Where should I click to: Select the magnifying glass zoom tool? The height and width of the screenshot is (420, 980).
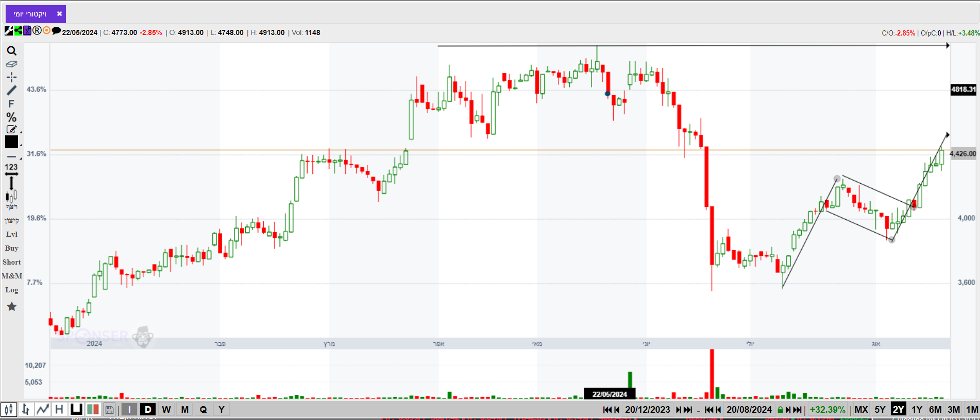point(11,51)
